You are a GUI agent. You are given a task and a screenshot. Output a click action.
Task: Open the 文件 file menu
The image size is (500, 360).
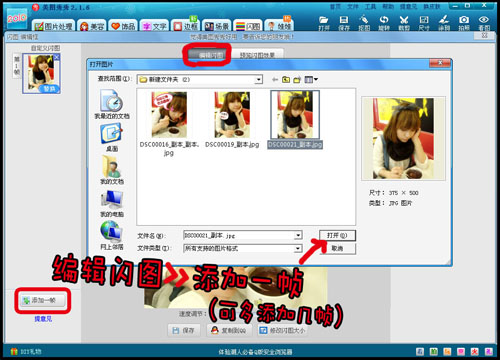(x=353, y=6)
